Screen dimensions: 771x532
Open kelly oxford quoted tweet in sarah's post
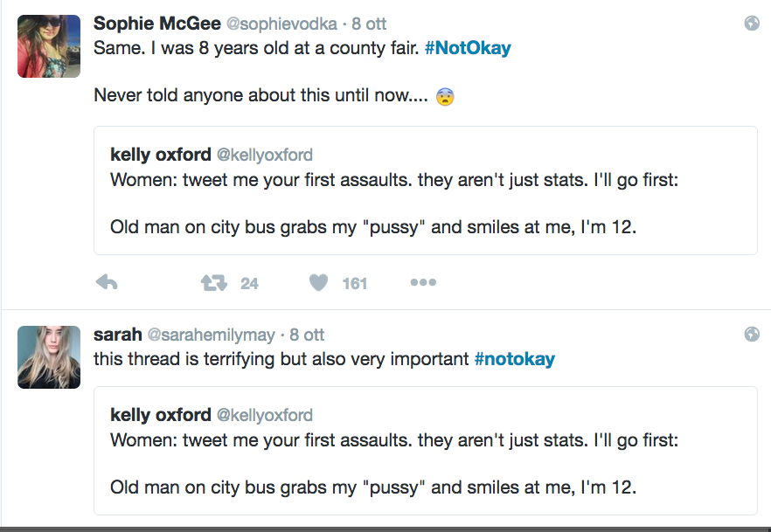[425, 449]
